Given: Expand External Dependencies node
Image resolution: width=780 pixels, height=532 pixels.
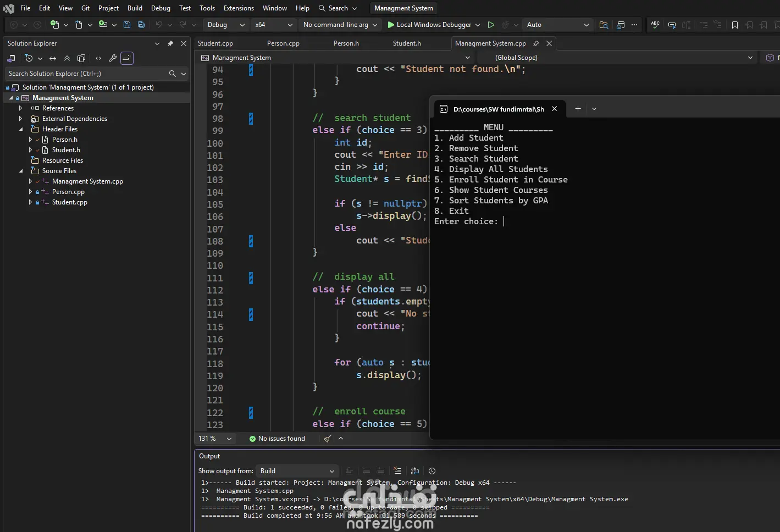Looking at the screenshot, I should [21, 119].
